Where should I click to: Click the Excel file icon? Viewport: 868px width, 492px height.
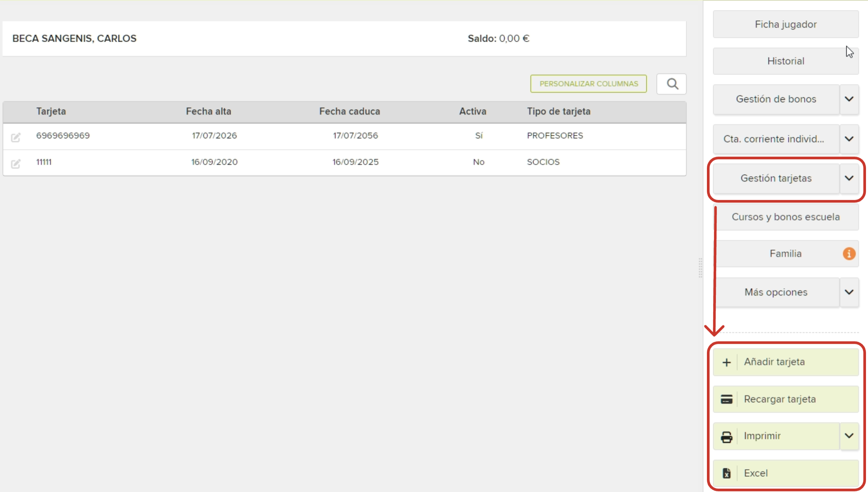(x=727, y=473)
